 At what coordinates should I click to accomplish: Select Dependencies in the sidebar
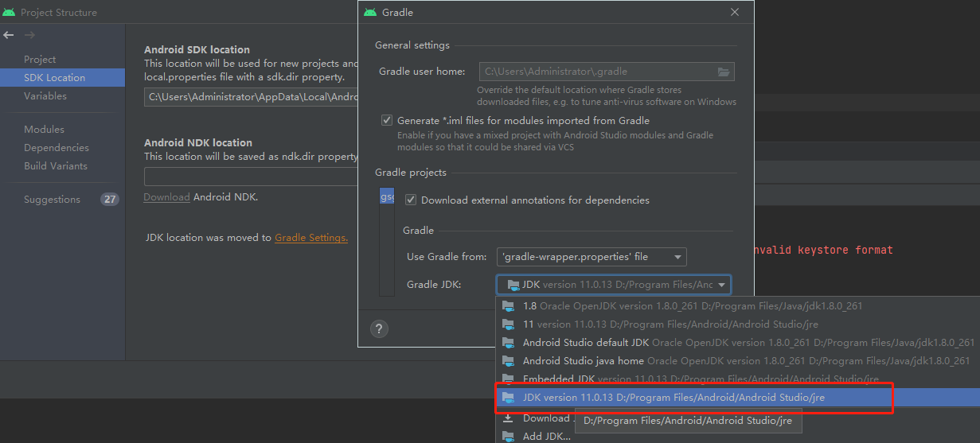click(57, 148)
